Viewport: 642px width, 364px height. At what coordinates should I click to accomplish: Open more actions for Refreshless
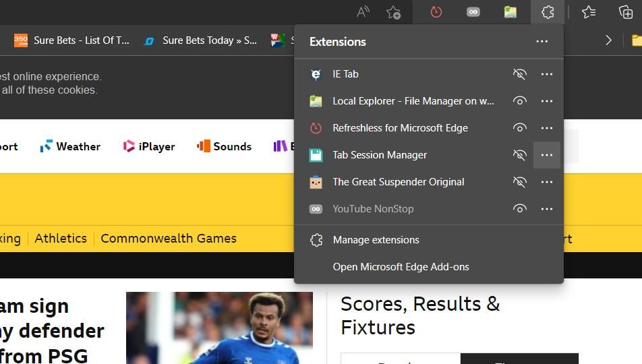click(x=547, y=128)
